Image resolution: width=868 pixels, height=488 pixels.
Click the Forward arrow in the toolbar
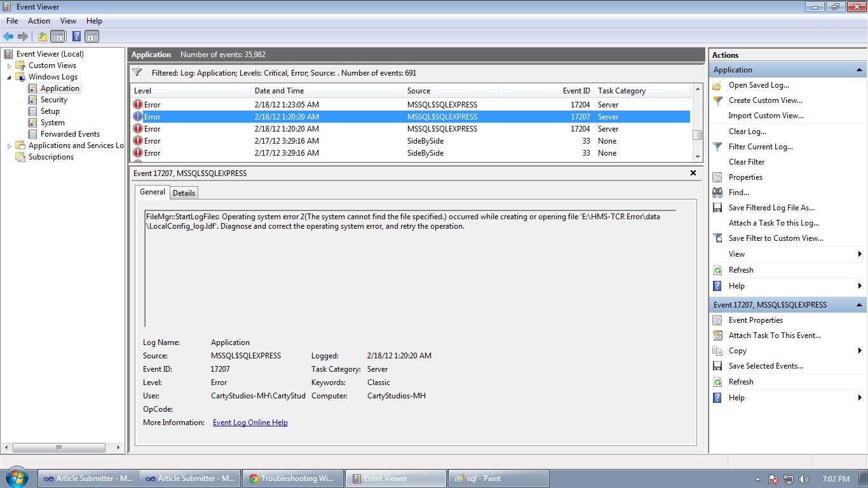tap(23, 36)
